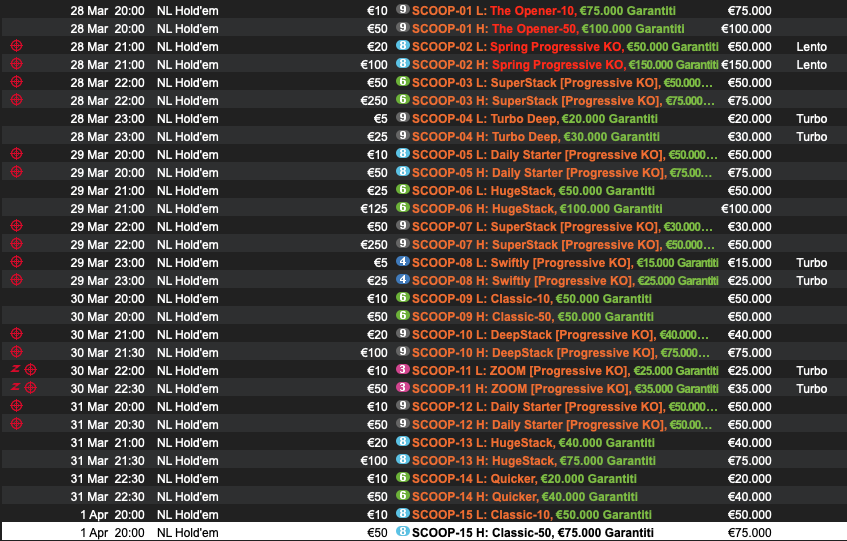Click the €15.000 prize value for SCOOP-08 L
This screenshot has width=847, height=541.
tap(749, 263)
